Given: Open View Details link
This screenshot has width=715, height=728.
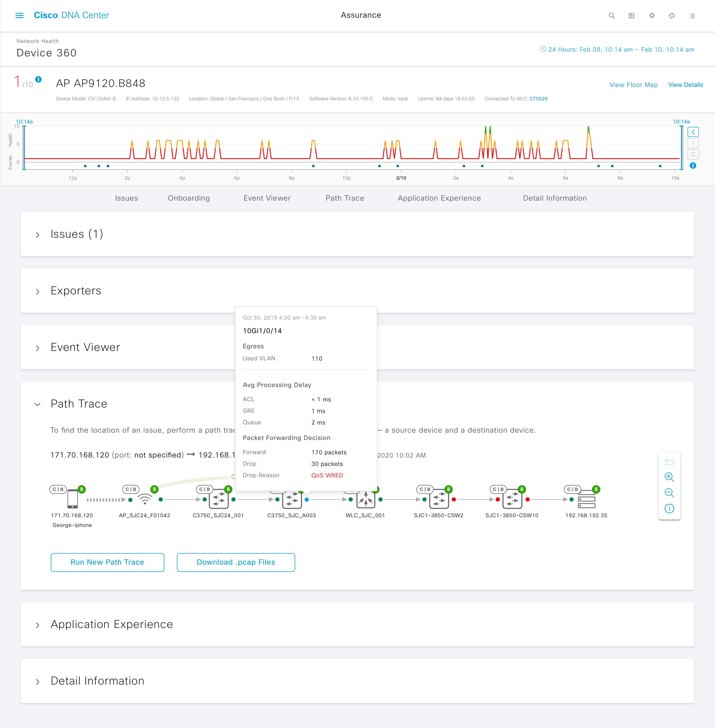Looking at the screenshot, I should pos(686,85).
